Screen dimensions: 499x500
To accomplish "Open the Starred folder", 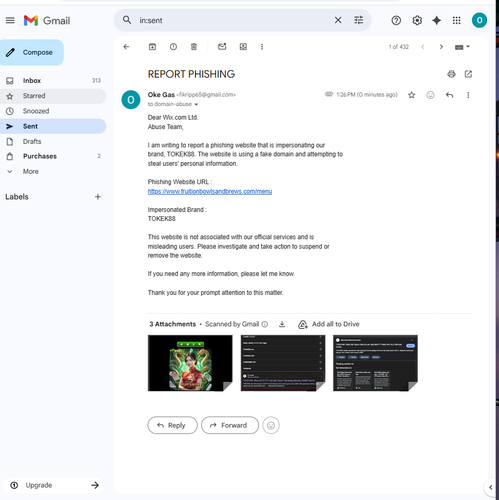I will click(53, 96).
